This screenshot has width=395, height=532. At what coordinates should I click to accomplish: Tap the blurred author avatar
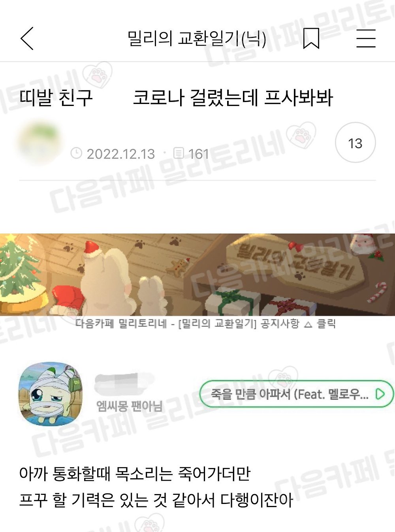pos(39,143)
